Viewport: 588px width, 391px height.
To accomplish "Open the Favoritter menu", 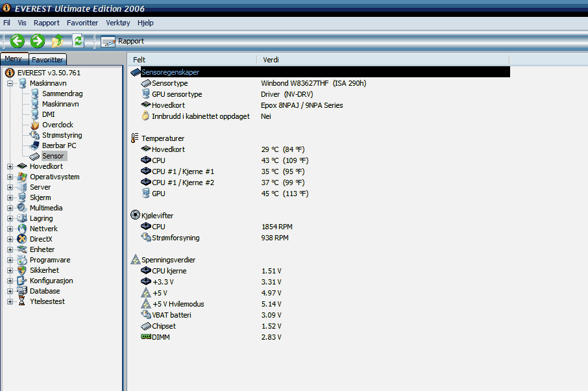I will (x=82, y=23).
